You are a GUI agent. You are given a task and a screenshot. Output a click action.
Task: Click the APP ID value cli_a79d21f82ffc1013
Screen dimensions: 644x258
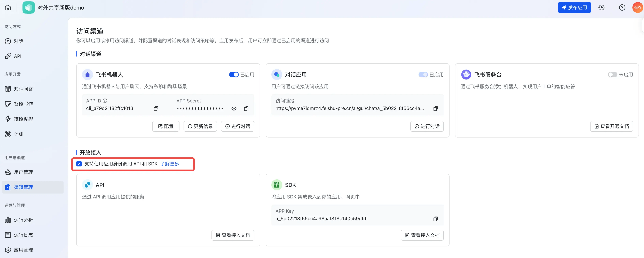(109, 108)
